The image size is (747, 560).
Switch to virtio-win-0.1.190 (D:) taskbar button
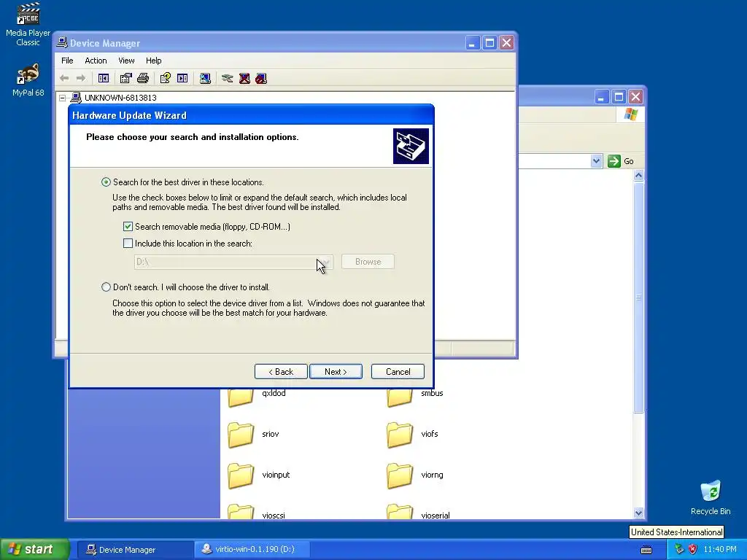pyautogui.click(x=252, y=550)
